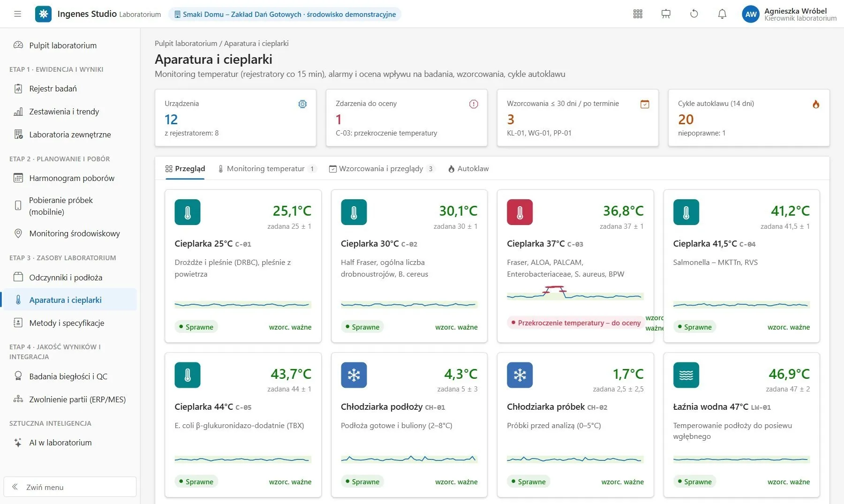This screenshot has width=844, height=504.
Task: Open Zwolnienie partii (ERP/MES)
Action: pos(70,399)
